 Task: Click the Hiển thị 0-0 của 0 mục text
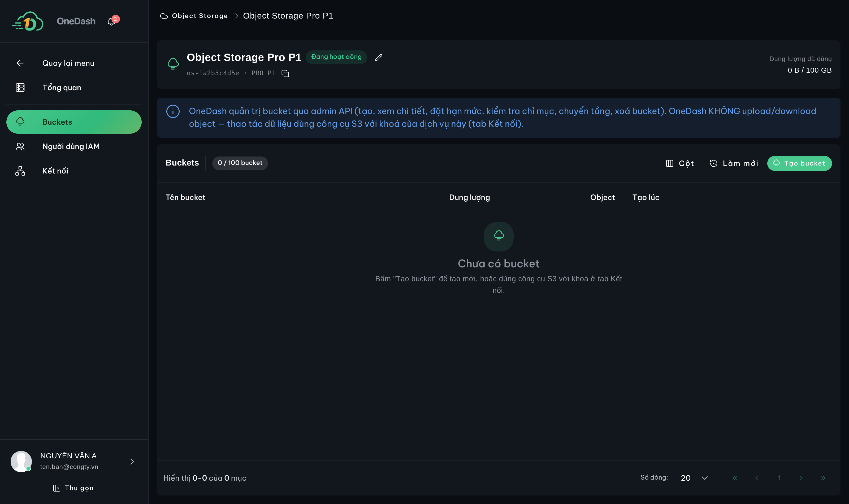pos(205,478)
